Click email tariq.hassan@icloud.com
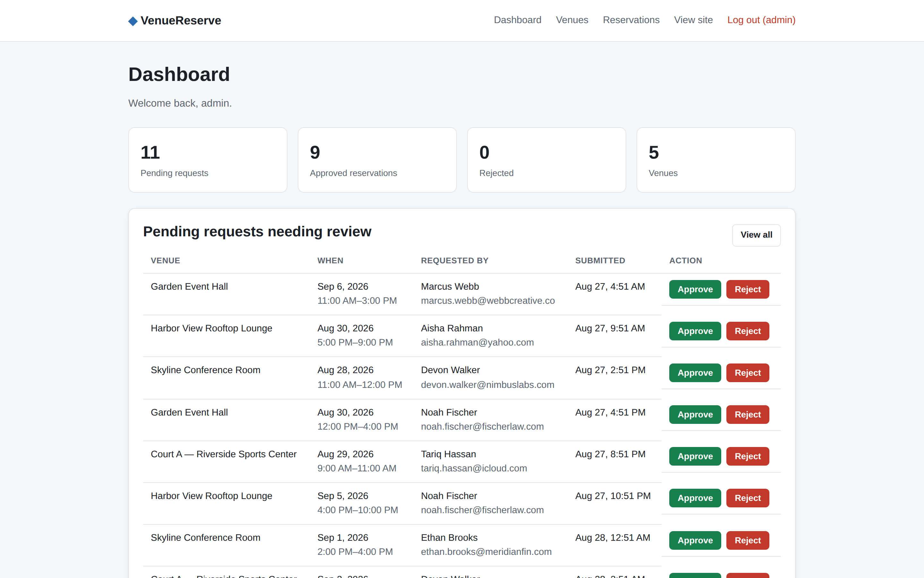The image size is (924, 578). coord(474,468)
